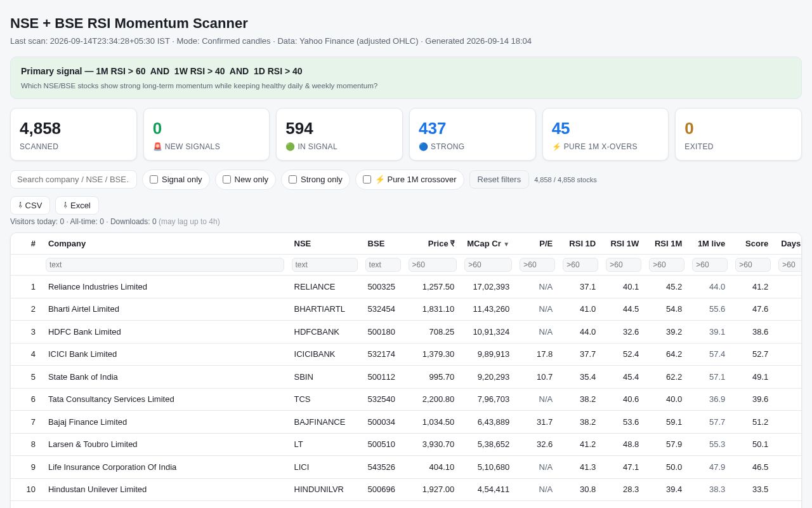Sort by the Company column header
Screen dimensions: 812x508
pos(67,244)
